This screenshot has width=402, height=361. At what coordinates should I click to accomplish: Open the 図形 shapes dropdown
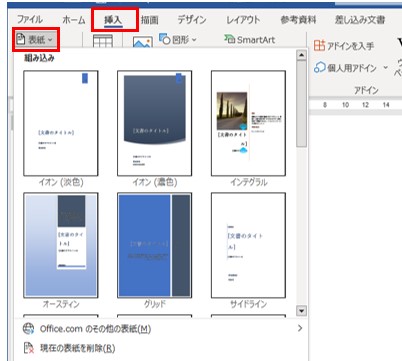[178, 39]
